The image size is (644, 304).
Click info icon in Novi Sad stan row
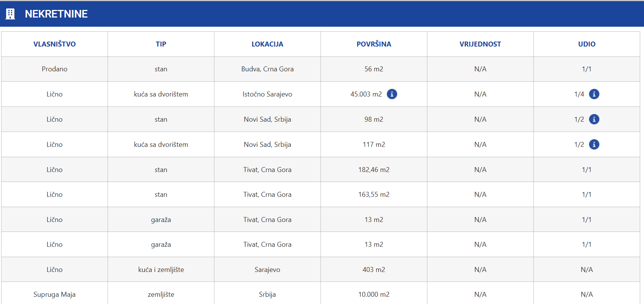click(x=594, y=119)
